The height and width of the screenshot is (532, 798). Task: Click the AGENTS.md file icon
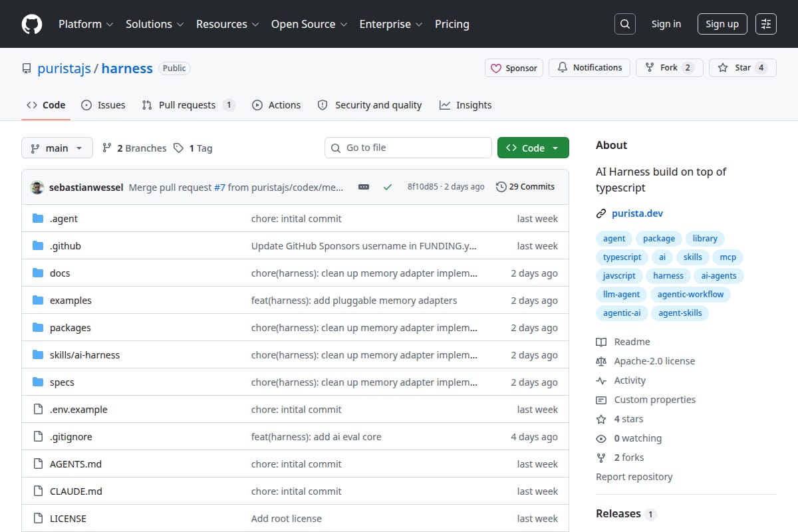point(38,464)
